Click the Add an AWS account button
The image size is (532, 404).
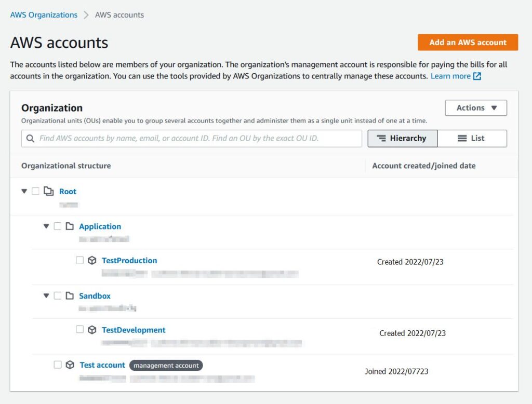click(x=468, y=43)
